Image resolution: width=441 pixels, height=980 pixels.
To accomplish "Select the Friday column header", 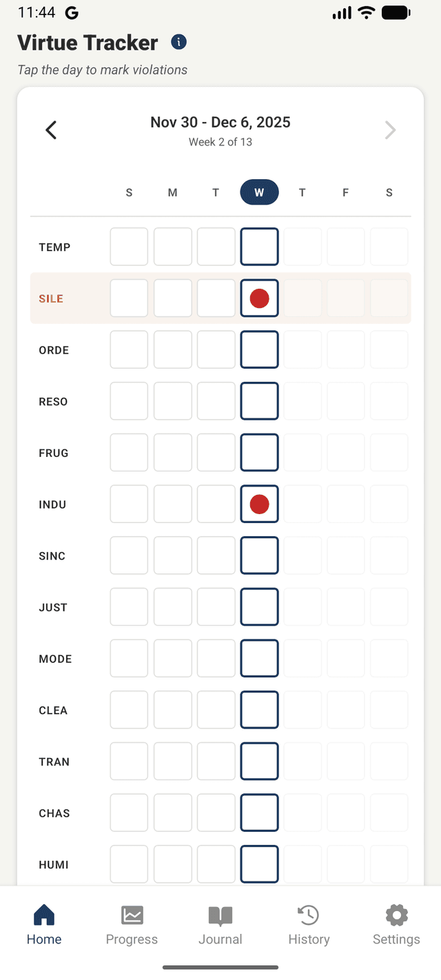I will 345,192.
